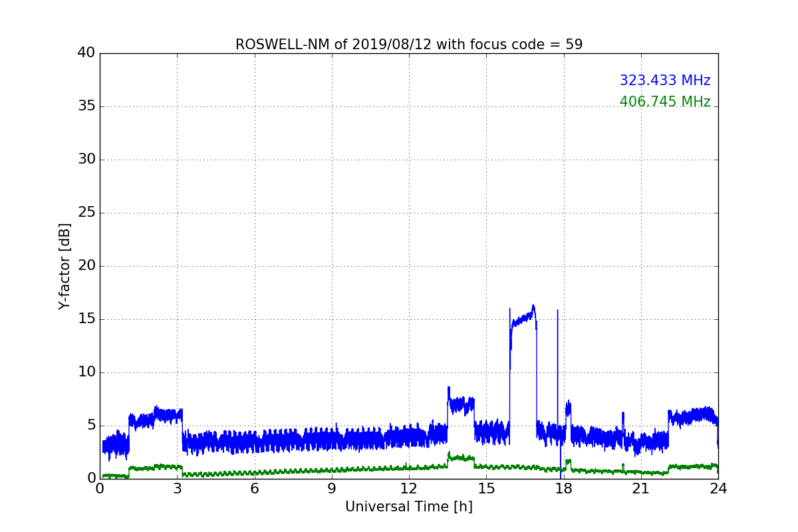Image resolution: width=798 pixels, height=532 pixels.
Task: Click the x-axis tick label '24'
Action: click(718, 489)
